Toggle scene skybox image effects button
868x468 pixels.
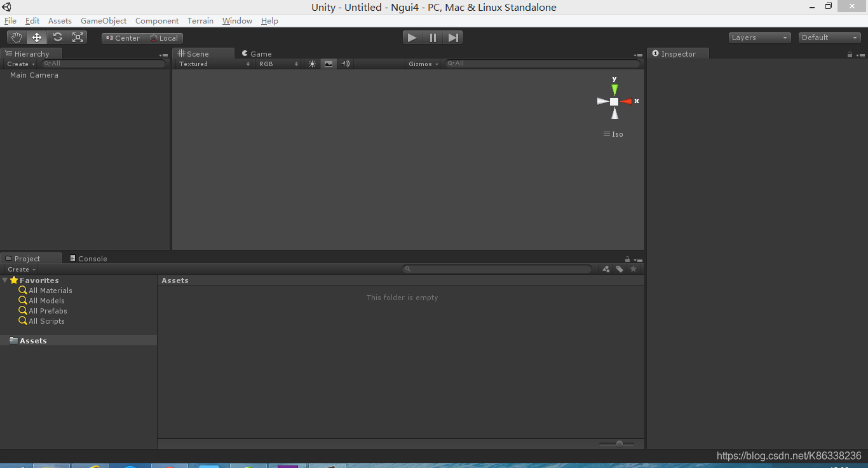coord(328,64)
